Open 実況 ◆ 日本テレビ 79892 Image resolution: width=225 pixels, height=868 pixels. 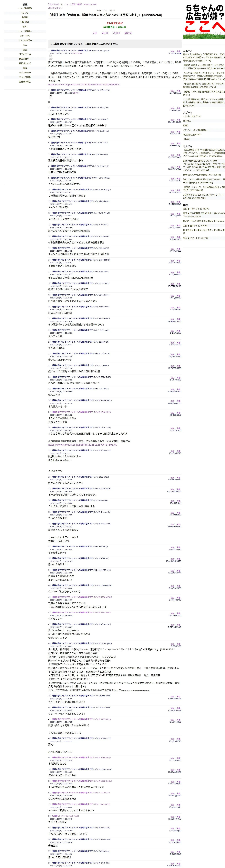point(195,226)
